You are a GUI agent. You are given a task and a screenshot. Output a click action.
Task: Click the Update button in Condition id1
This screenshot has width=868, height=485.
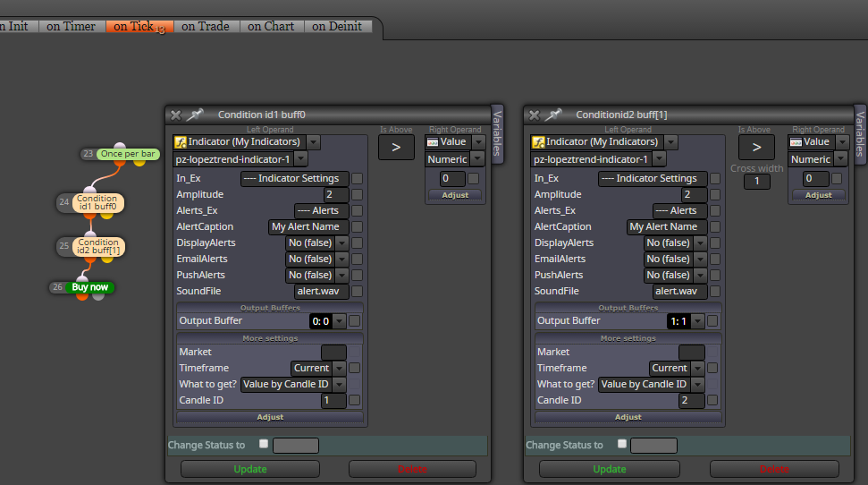250,469
